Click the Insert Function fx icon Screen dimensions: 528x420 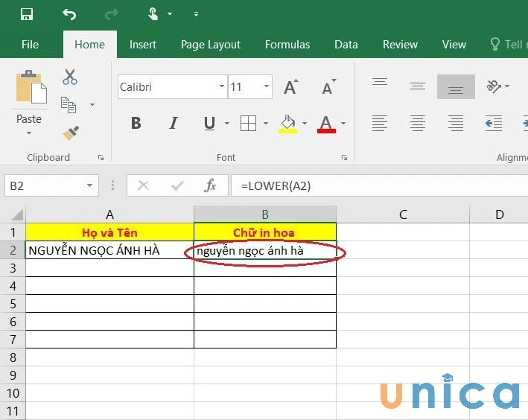(x=210, y=185)
